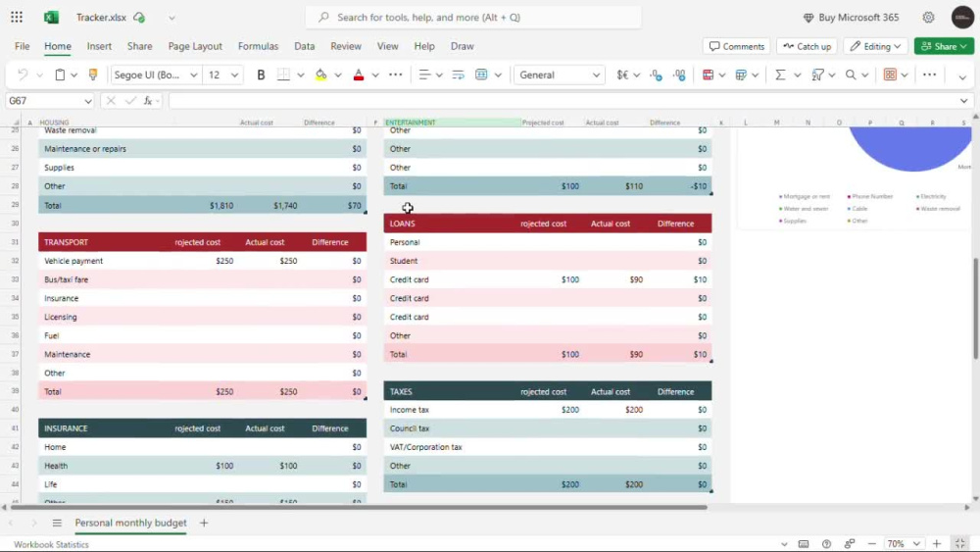Click the Add-ins grid icon
Screen dimensions: 980x552
pos(890,75)
